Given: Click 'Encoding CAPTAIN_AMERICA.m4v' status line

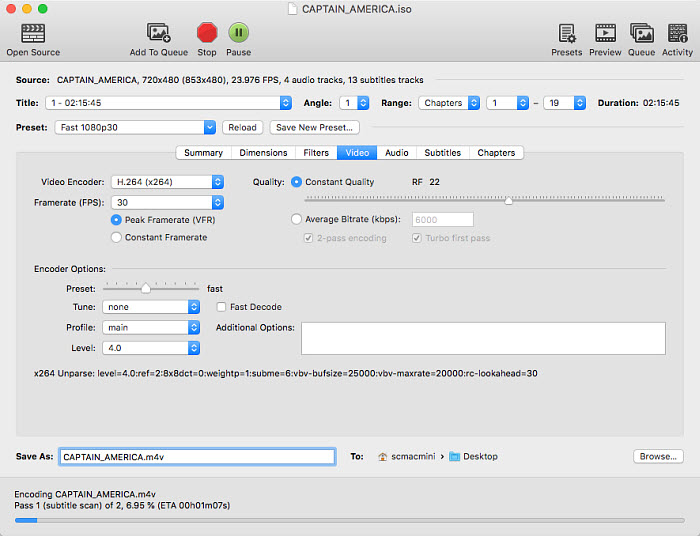Looking at the screenshot, I should pos(85,494).
